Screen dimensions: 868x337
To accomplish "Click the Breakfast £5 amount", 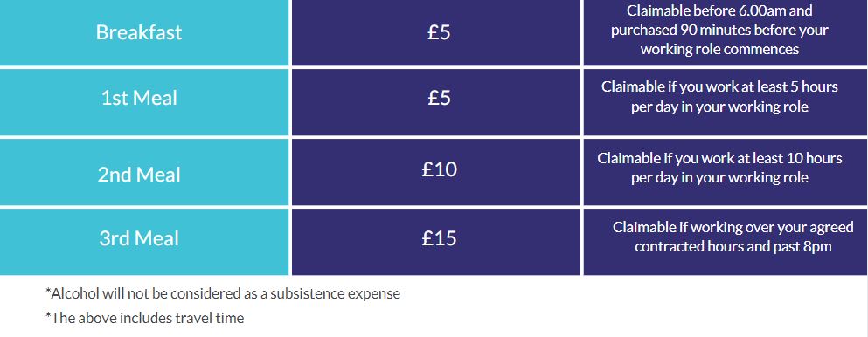I will click(439, 32).
